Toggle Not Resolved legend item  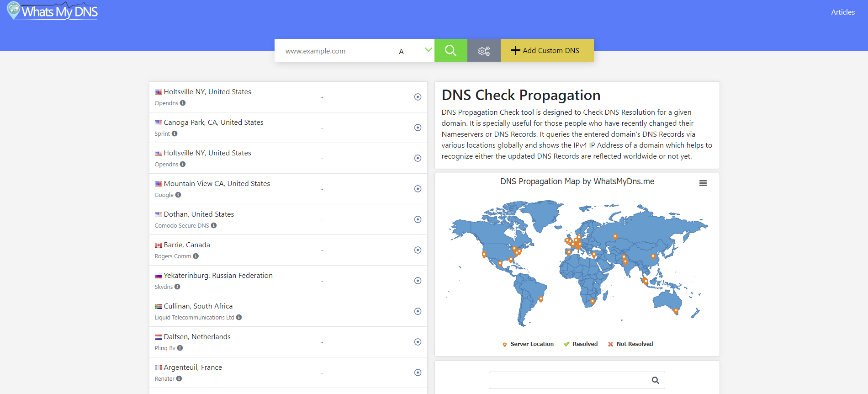coord(630,344)
